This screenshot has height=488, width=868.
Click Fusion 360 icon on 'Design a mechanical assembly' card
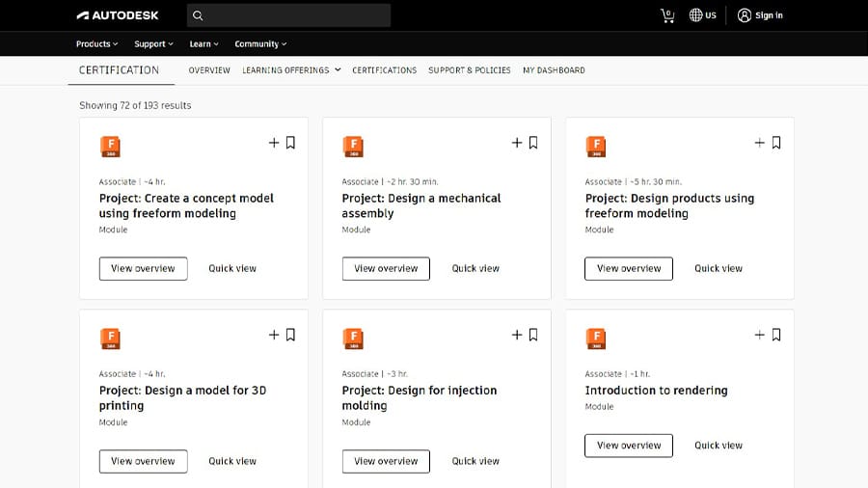coord(353,147)
